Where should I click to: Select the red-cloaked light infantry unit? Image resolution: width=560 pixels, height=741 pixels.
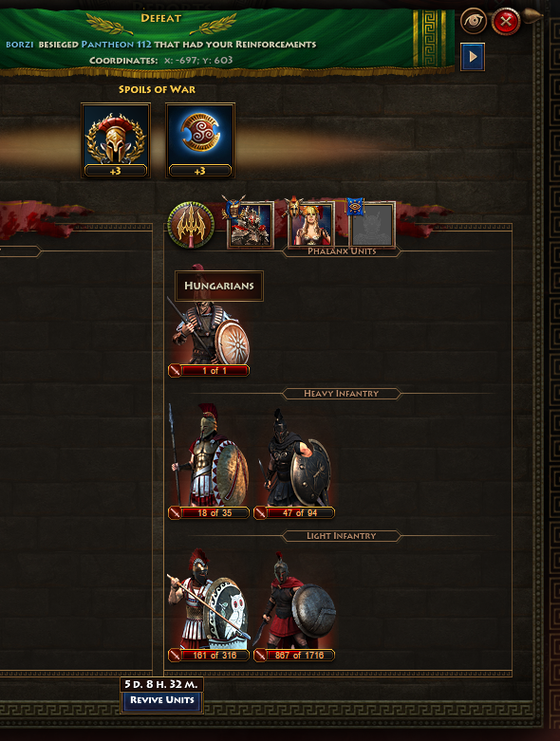click(294, 607)
